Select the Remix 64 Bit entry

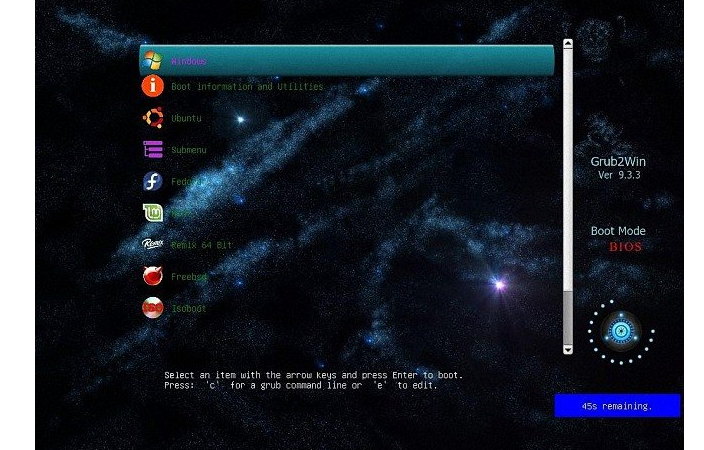[201, 245]
